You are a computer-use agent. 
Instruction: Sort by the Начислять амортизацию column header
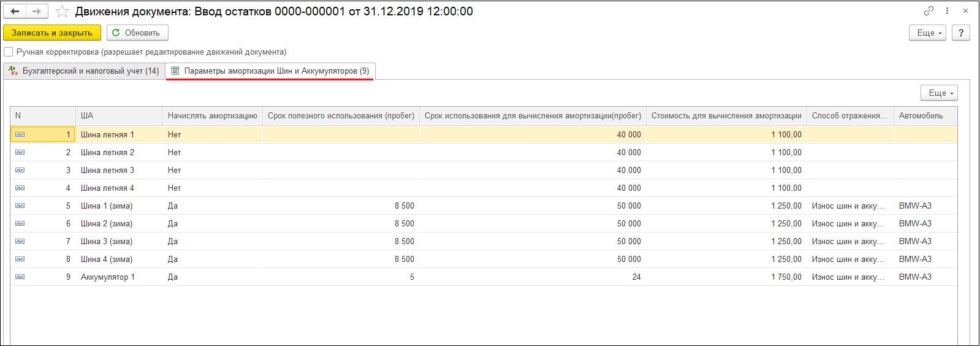(212, 115)
